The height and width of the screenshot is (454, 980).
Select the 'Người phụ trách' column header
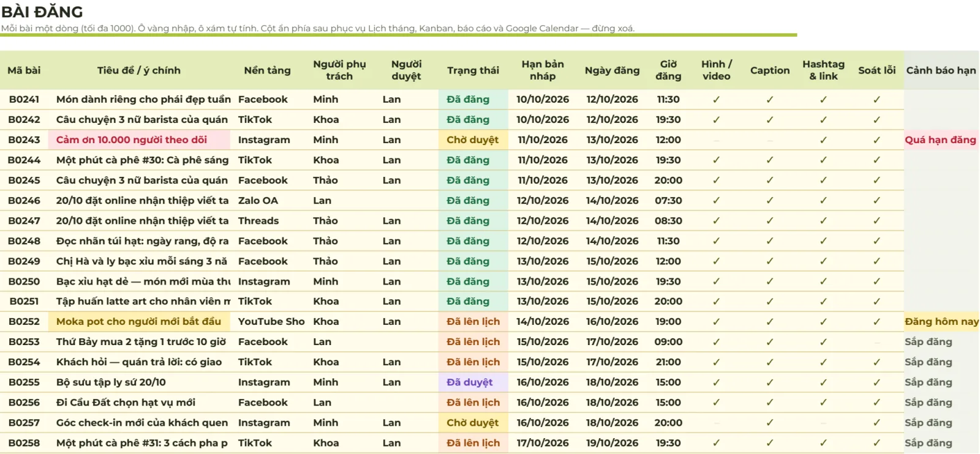pos(339,70)
